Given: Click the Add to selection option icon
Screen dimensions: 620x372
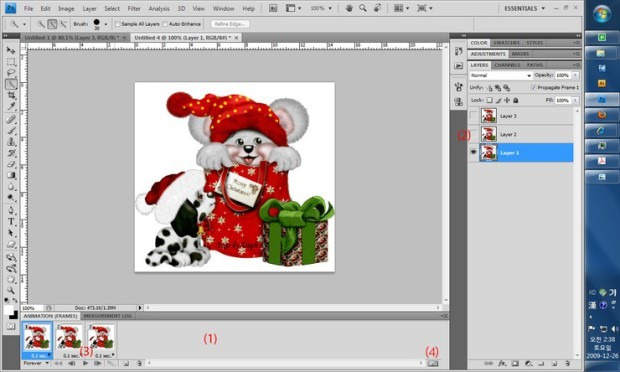Looking at the screenshot, I should coord(52,24).
